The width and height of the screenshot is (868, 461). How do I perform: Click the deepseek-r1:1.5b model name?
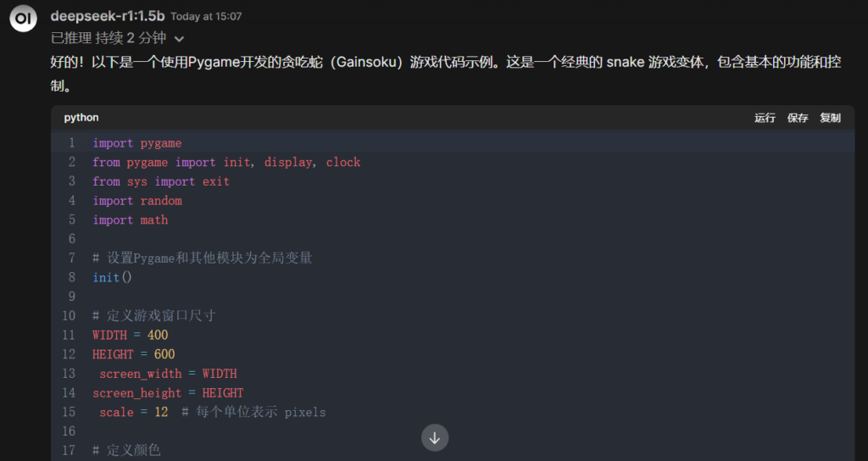(x=108, y=16)
